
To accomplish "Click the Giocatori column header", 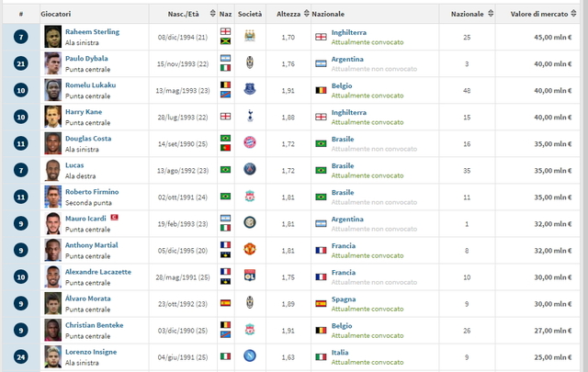I will [55, 14].
